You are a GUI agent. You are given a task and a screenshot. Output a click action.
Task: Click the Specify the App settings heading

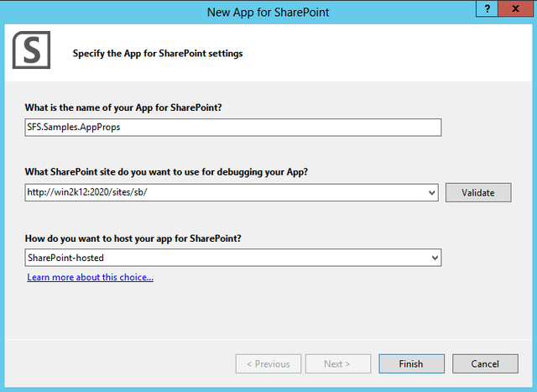pyautogui.click(x=158, y=54)
